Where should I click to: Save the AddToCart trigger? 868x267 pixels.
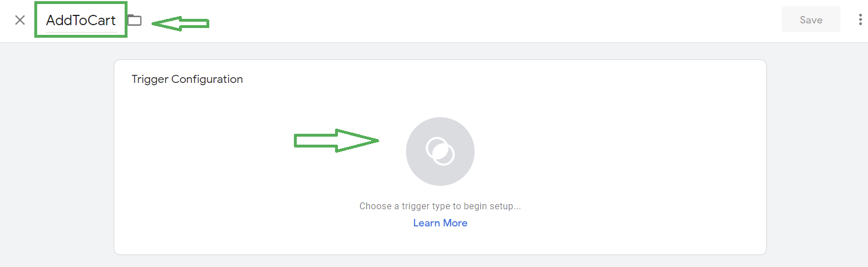click(x=811, y=20)
